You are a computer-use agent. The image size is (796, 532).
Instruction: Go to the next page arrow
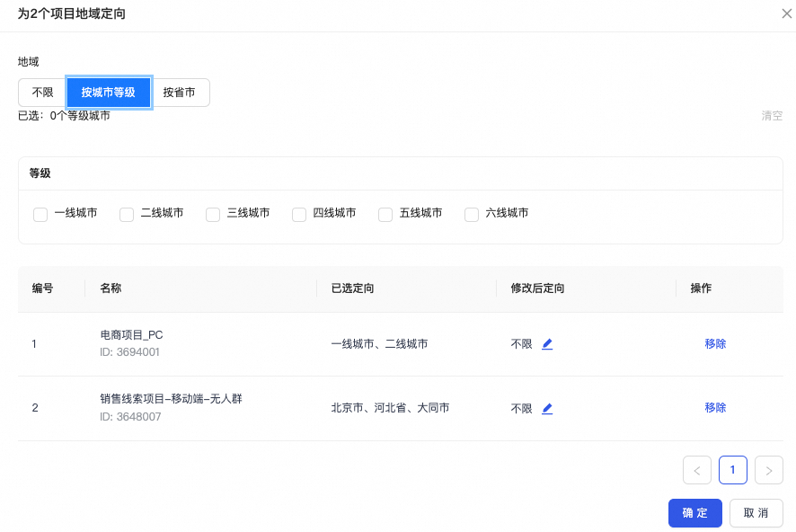coord(769,470)
